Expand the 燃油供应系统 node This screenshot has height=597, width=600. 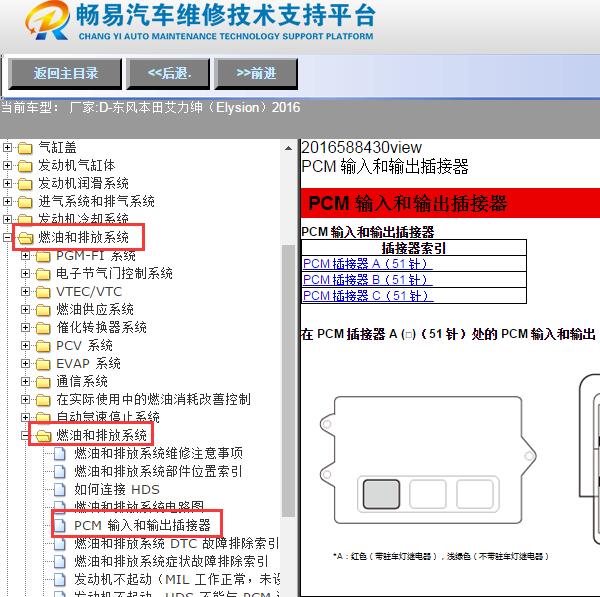point(25,309)
